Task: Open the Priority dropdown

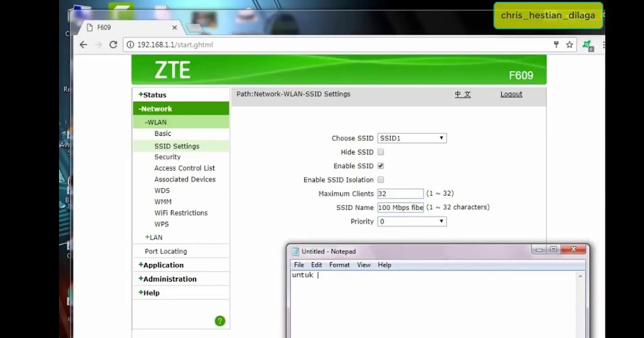Action: 412,221
